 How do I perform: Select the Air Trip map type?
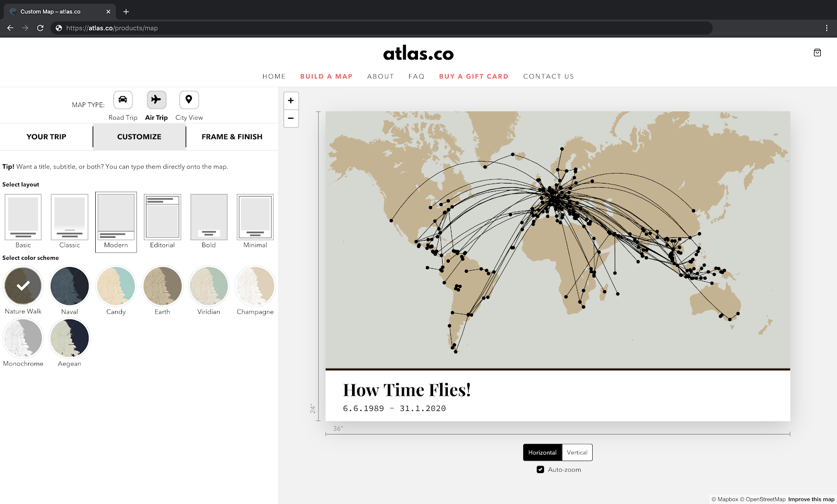click(x=156, y=100)
